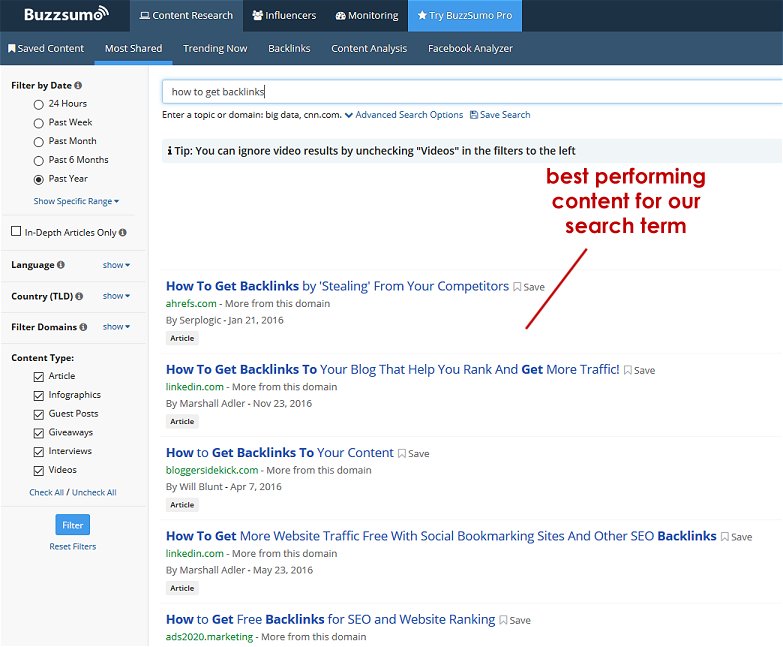Open 'Free Backlinks for SEO' article
783x647 pixels.
pos(331,620)
